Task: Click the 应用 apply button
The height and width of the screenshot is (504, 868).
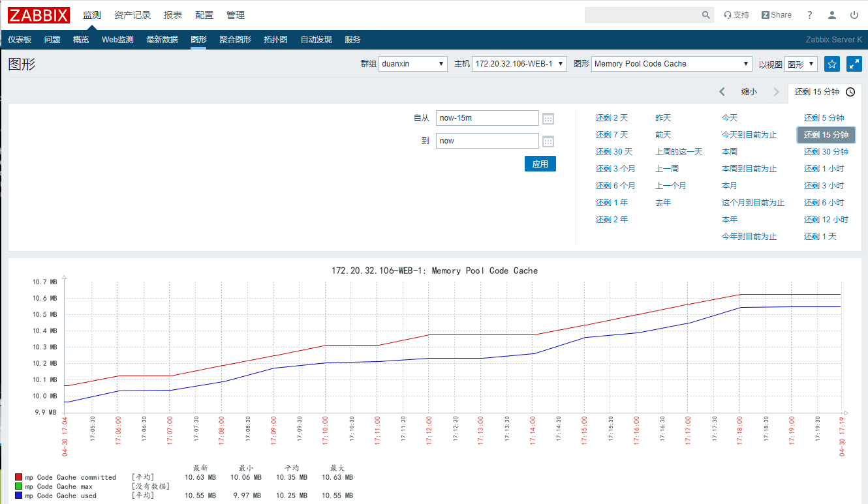Action: tap(540, 164)
